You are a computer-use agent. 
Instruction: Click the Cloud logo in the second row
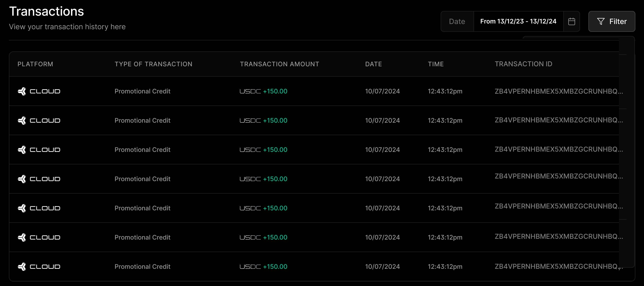coord(39,121)
